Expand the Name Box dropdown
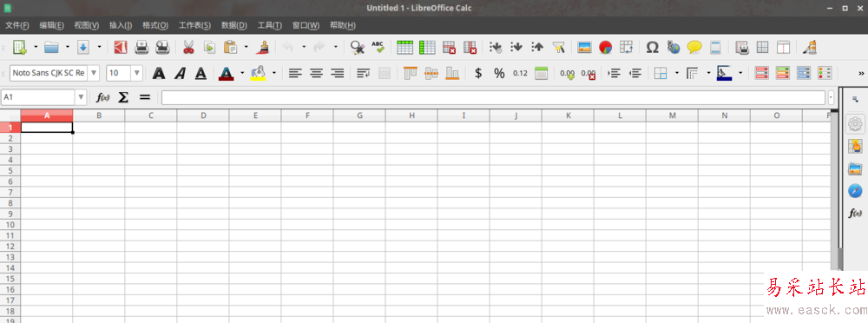The height and width of the screenshot is (323, 868). click(x=82, y=97)
